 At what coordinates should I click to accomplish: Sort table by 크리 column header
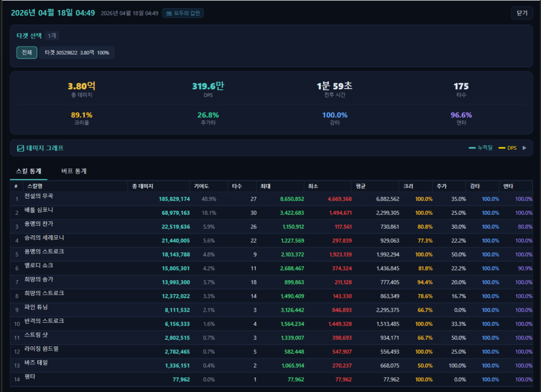coord(408,186)
